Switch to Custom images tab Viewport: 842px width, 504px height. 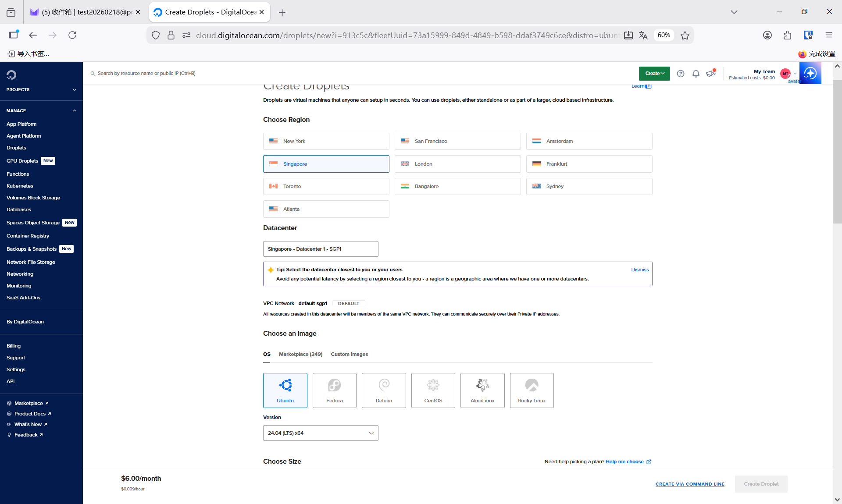(349, 354)
